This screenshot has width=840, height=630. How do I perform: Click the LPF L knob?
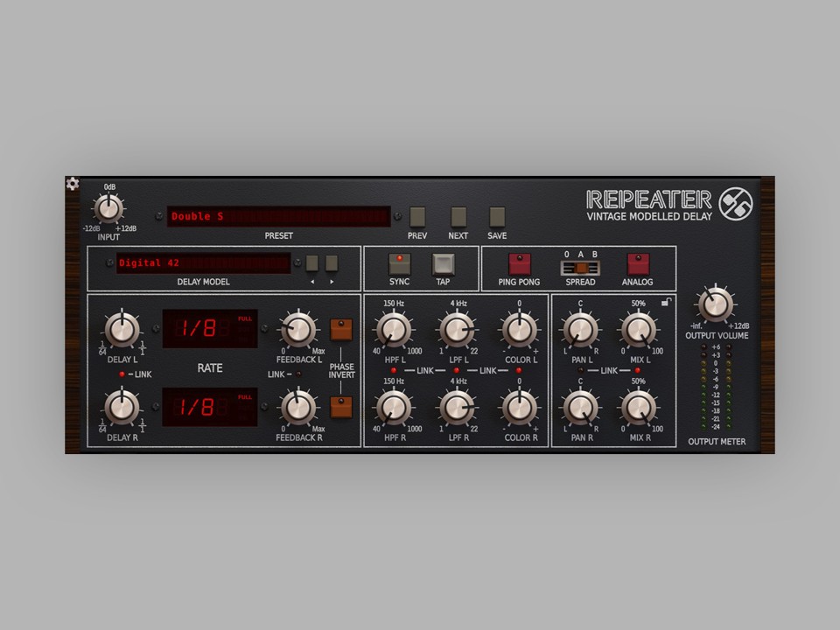(x=457, y=330)
